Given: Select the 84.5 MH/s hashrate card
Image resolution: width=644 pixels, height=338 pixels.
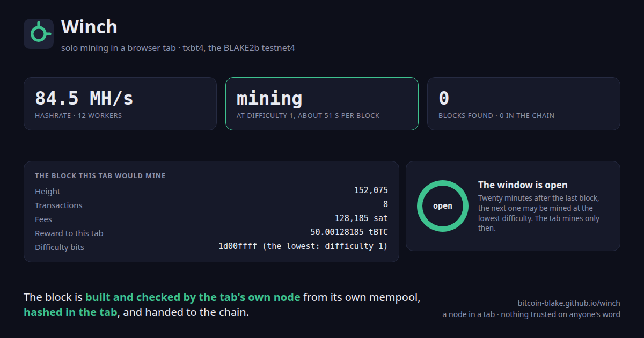Looking at the screenshot, I should [x=120, y=104].
